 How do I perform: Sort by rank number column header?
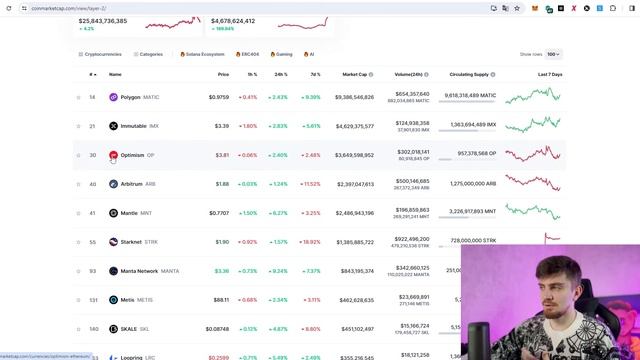click(x=93, y=75)
